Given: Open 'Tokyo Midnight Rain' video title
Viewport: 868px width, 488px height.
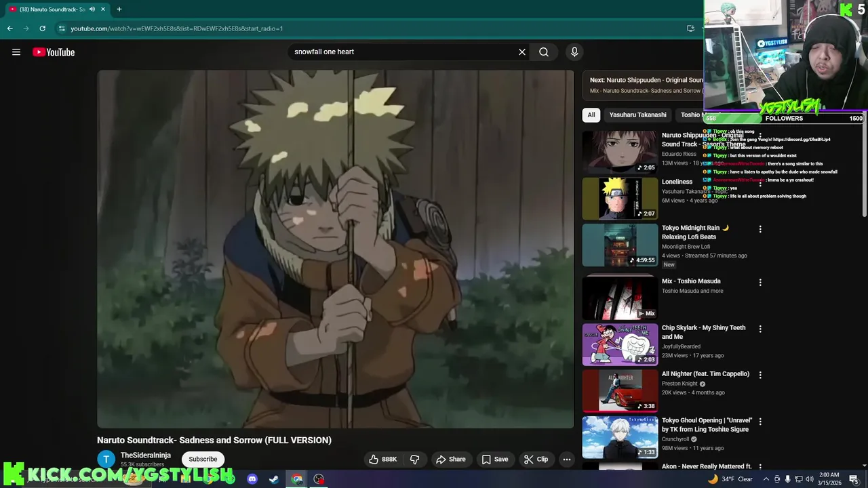Looking at the screenshot, I should (x=695, y=232).
